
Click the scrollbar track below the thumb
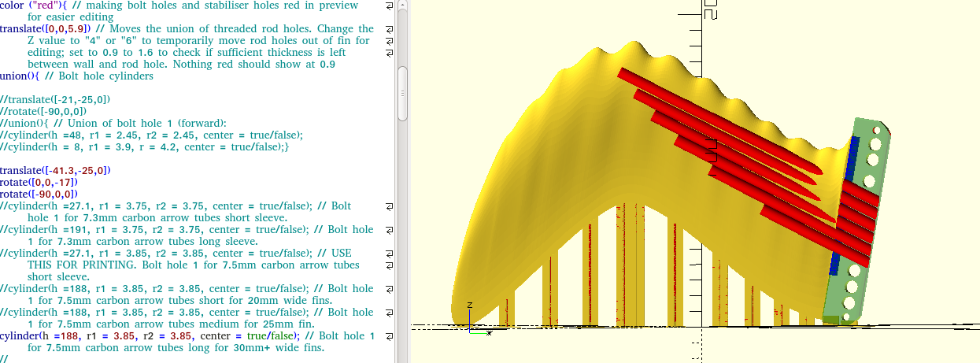click(x=402, y=236)
